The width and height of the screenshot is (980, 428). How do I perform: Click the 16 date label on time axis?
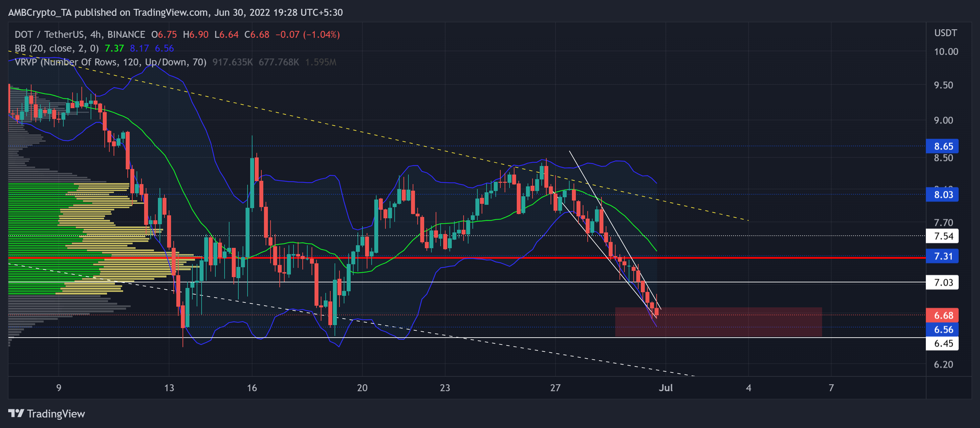[252, 388]
